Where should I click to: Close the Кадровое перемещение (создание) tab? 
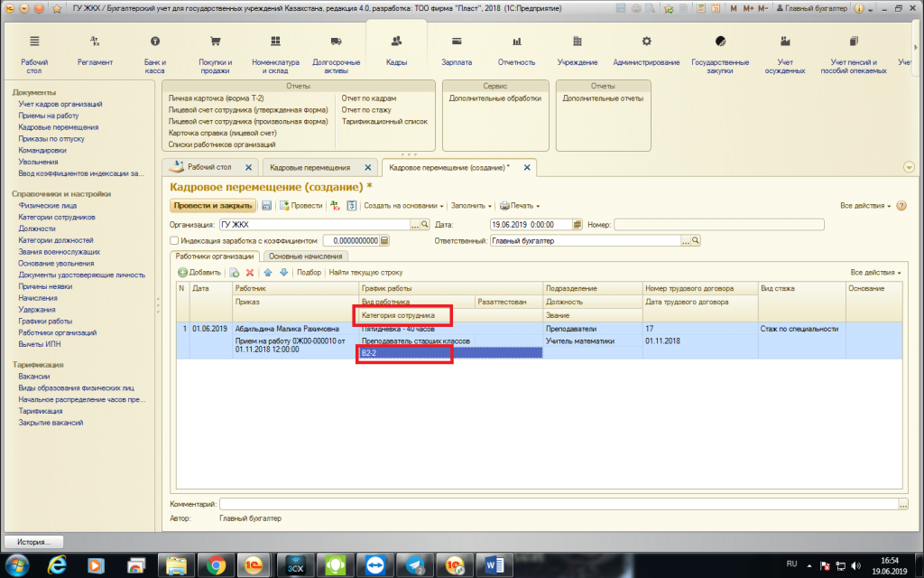coord(527,168)
